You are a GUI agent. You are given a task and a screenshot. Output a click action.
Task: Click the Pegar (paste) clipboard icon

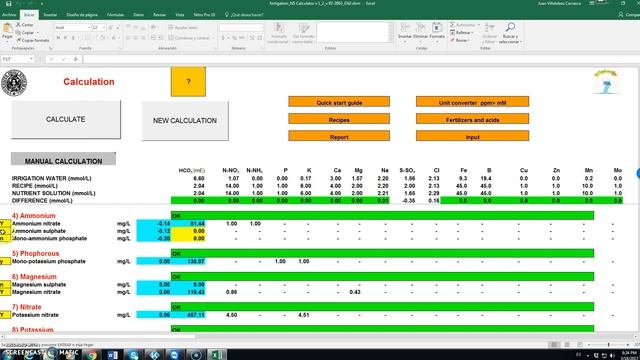(x=7, y=29)
